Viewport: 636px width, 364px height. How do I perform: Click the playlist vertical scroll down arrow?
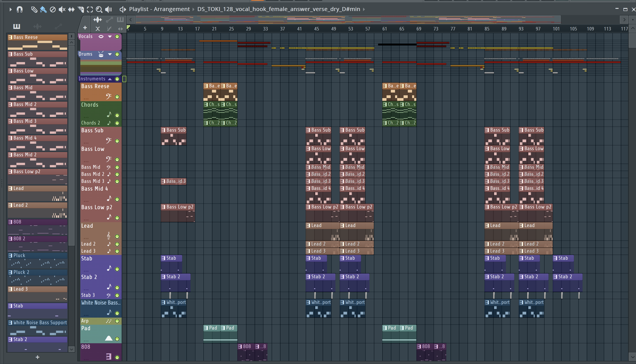click(633, 357)
